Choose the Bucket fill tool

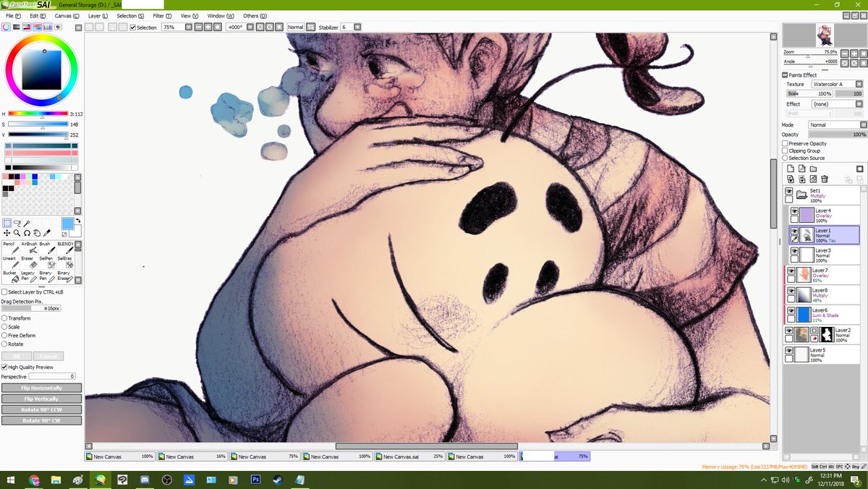[9, 276]
